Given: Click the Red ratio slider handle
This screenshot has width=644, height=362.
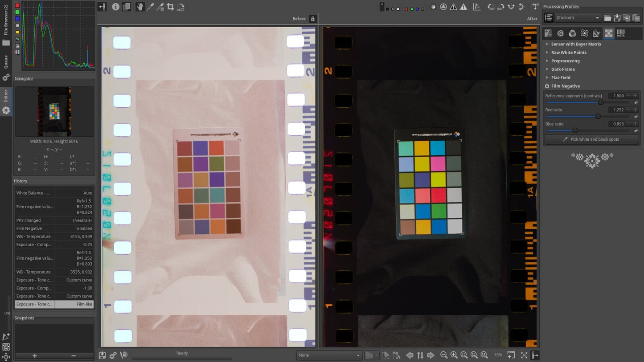Looking at the screenshot, I should [598, 116].
